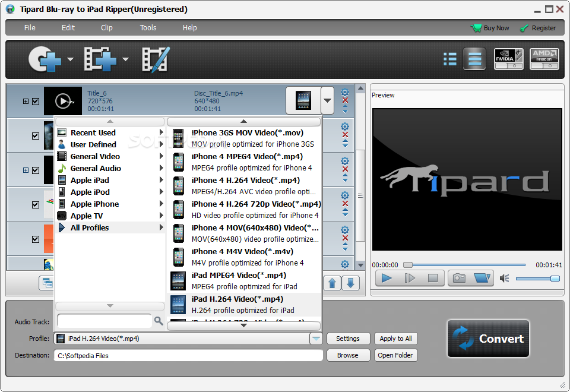
Task: Expand the Title_6 tree node
Action: (x=26, y=102)
